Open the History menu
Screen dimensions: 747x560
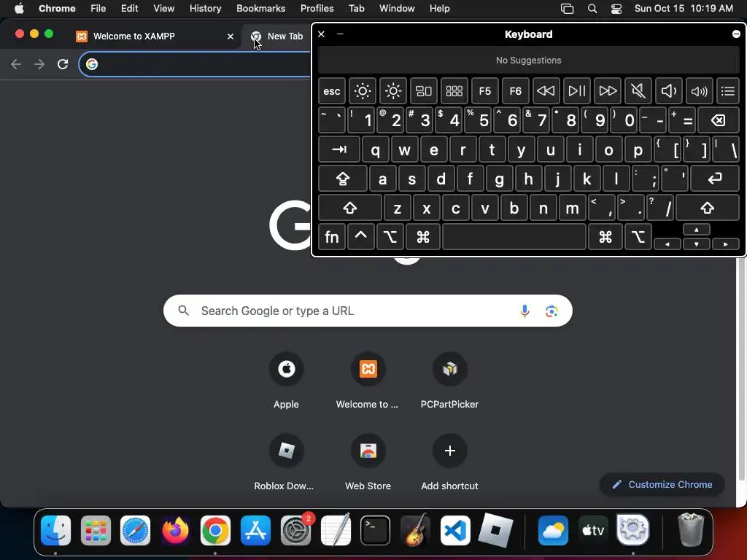coord(205,9)
